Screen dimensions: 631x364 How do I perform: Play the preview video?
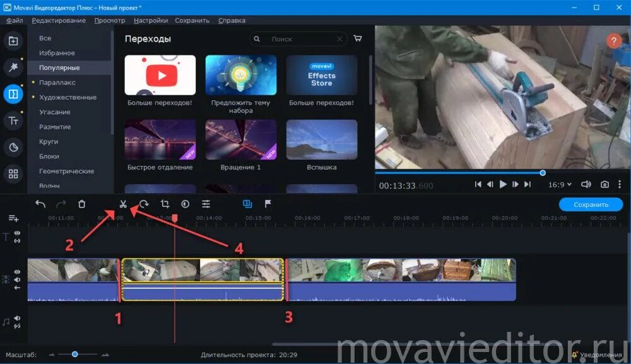[503, 184]
